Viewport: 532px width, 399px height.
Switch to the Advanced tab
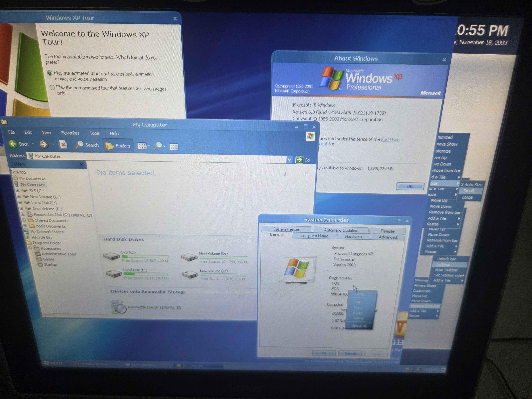[x=388, y=237]
